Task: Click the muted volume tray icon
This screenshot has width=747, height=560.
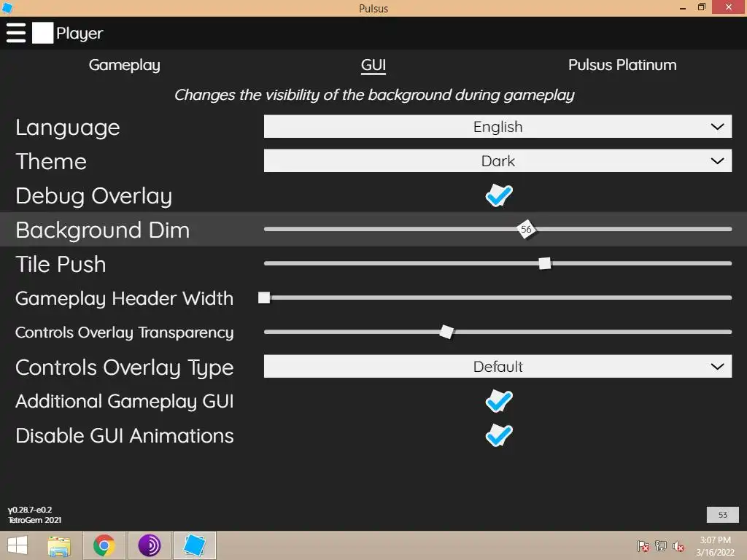Action: point(678,546)
